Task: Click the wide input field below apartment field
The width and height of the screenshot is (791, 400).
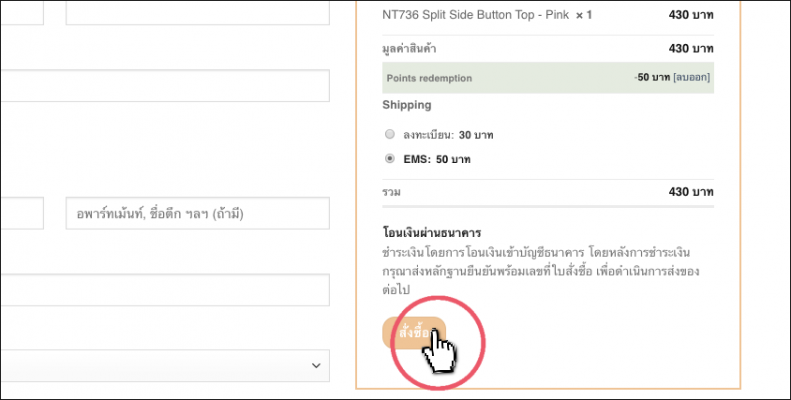Action: tap(165, 290)
